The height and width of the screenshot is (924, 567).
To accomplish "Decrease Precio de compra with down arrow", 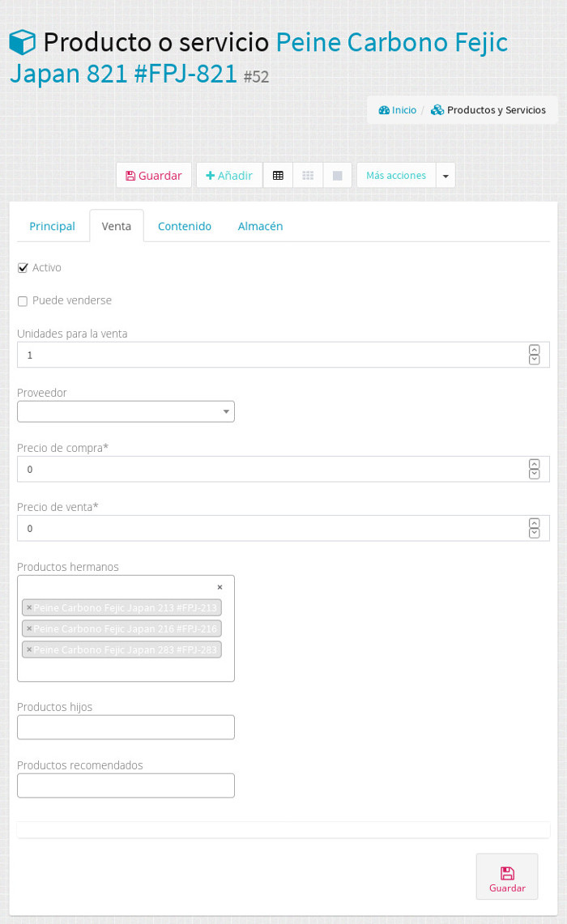I will 535,475.
